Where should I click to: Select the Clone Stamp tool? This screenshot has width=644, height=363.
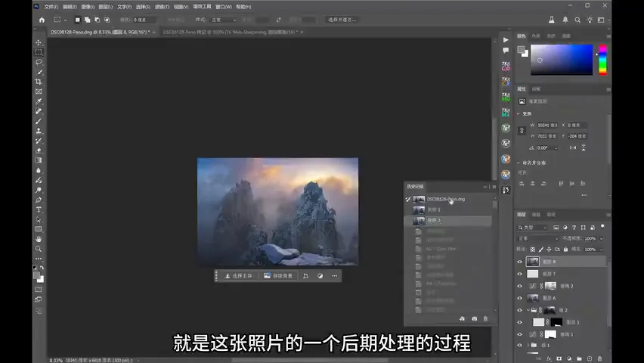pos(39,131)
